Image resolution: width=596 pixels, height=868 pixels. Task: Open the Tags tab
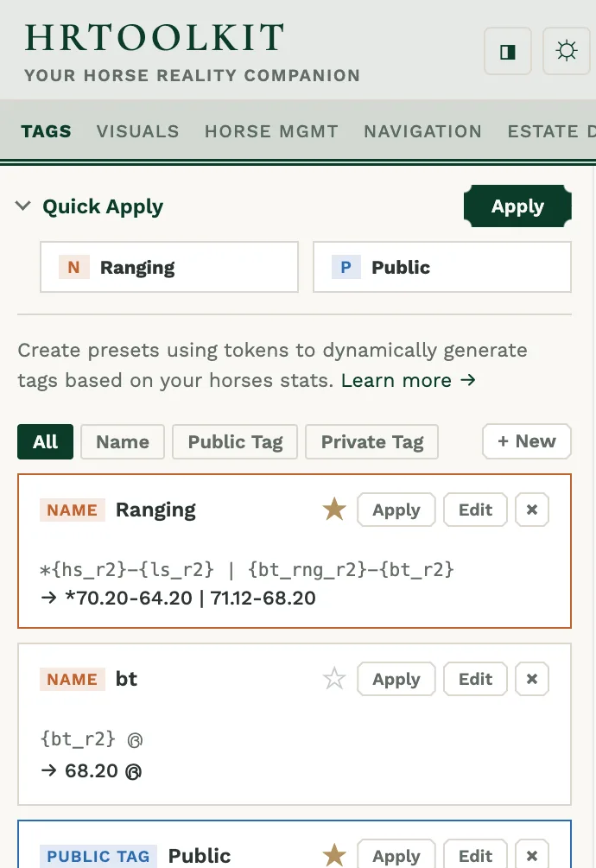47,131
